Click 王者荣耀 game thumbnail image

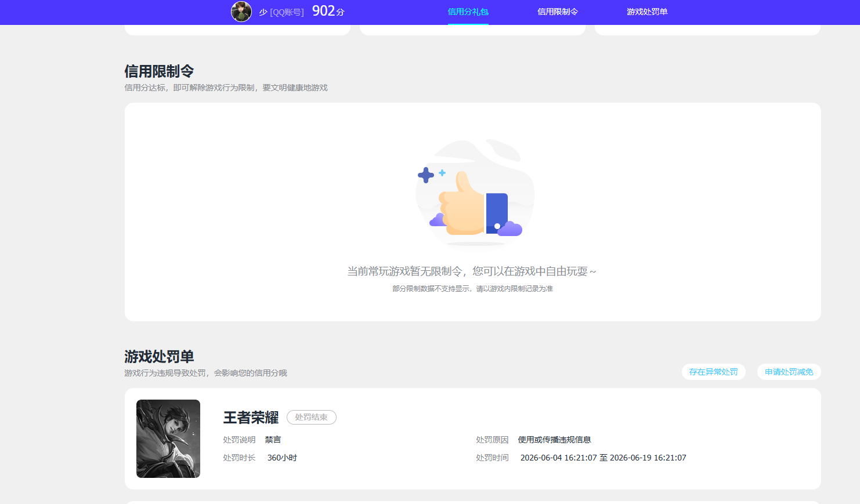click(x=168, y=438)
